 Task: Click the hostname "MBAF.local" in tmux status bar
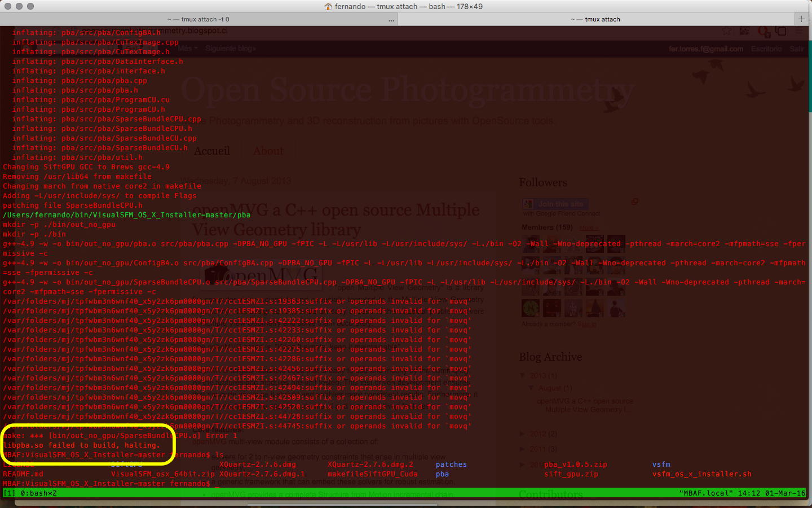pyautogui.click(x=706, y=493)
